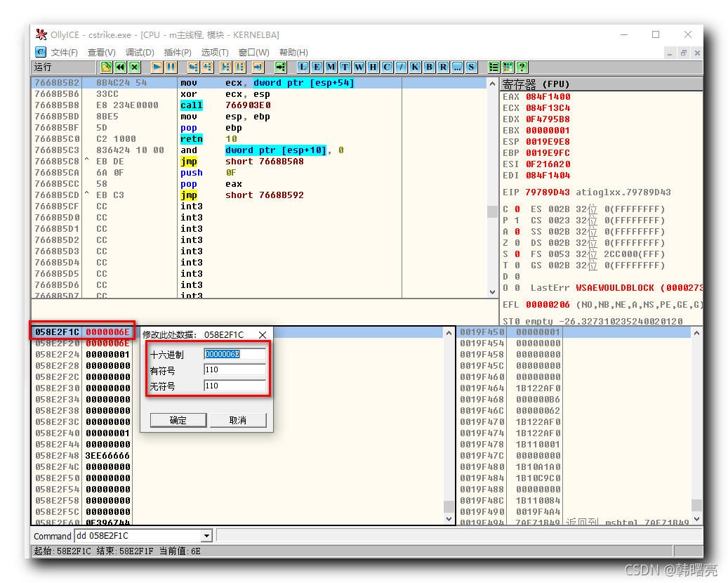Open Threads window with T button

pos(345,67)
